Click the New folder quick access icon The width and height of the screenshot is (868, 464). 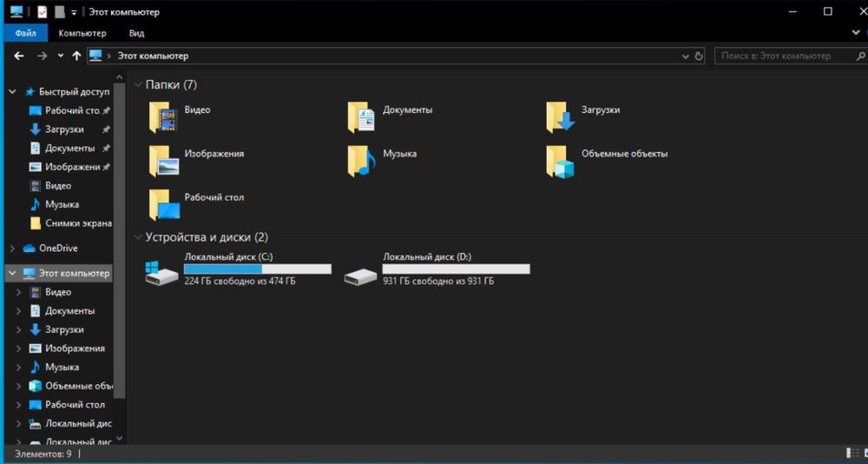pyautogui.click(x=60, y=11)
